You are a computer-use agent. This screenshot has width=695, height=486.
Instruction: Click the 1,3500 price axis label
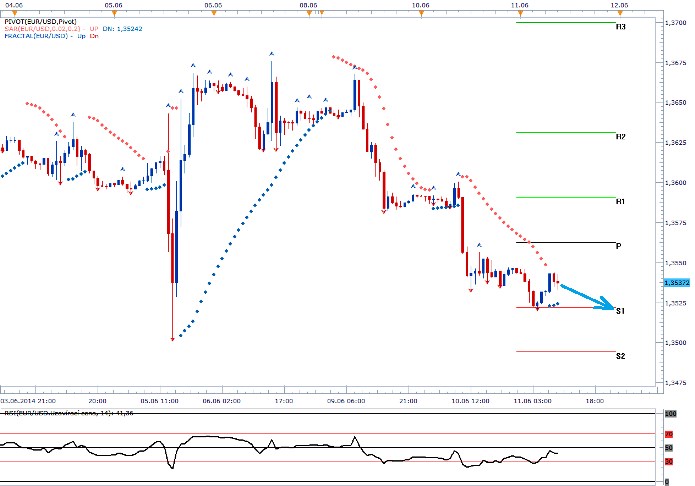tap(676, 342)
